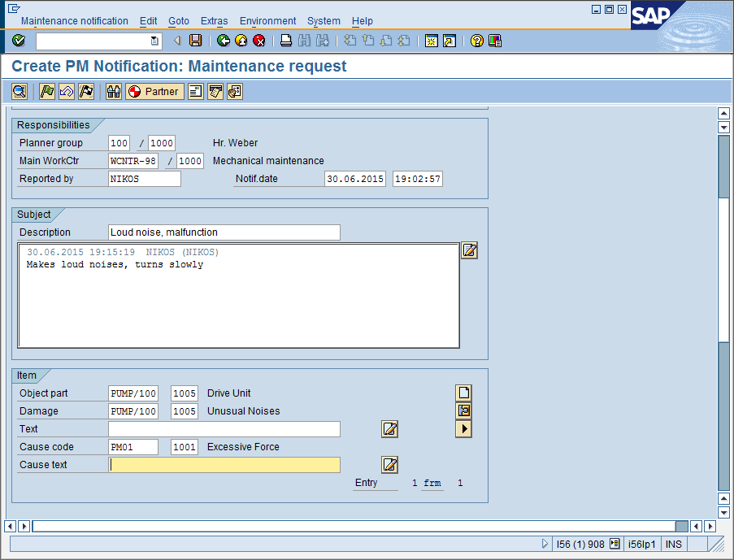
Task: Click the Main WorkCtr field WCNTR-98
Action: pyautogui.click(x=133, y=161)
